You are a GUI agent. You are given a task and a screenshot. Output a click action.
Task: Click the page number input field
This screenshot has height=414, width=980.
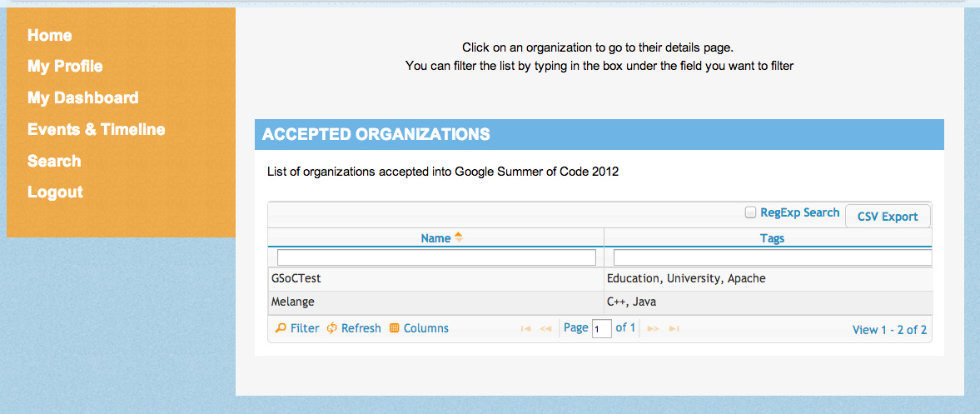click(x=601, y=329)
